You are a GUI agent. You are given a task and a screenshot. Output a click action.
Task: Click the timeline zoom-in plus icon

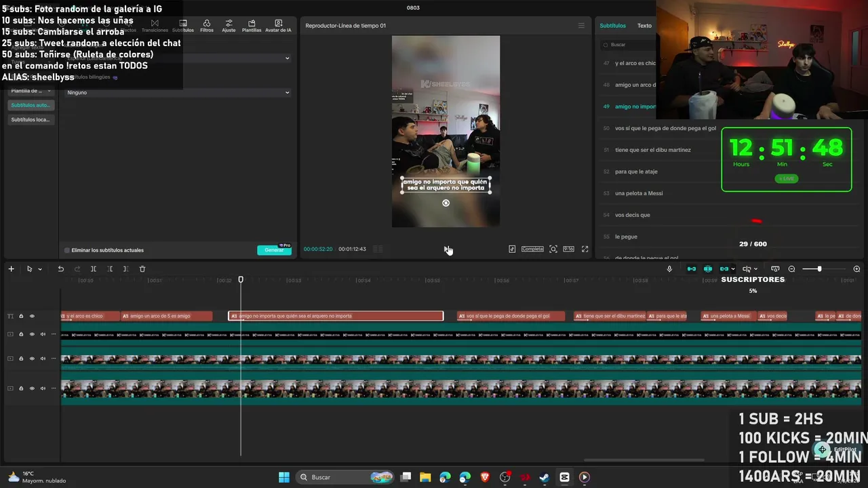point(856,269)
